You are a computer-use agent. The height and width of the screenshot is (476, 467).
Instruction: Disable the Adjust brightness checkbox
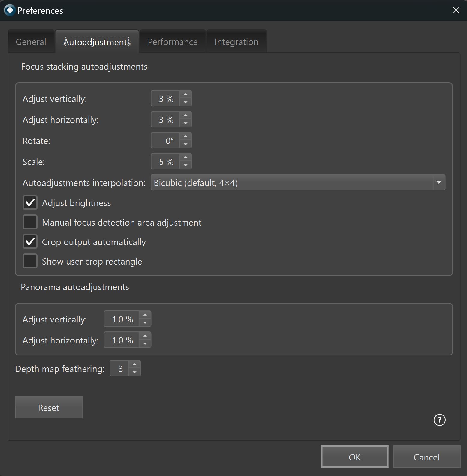[x=30, y=203]
